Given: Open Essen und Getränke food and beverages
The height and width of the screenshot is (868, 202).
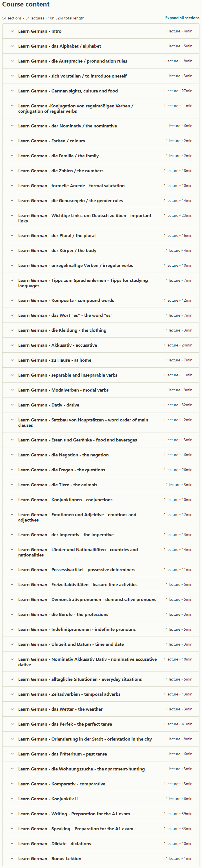Looking at the screenshot, I should point(101,440).
